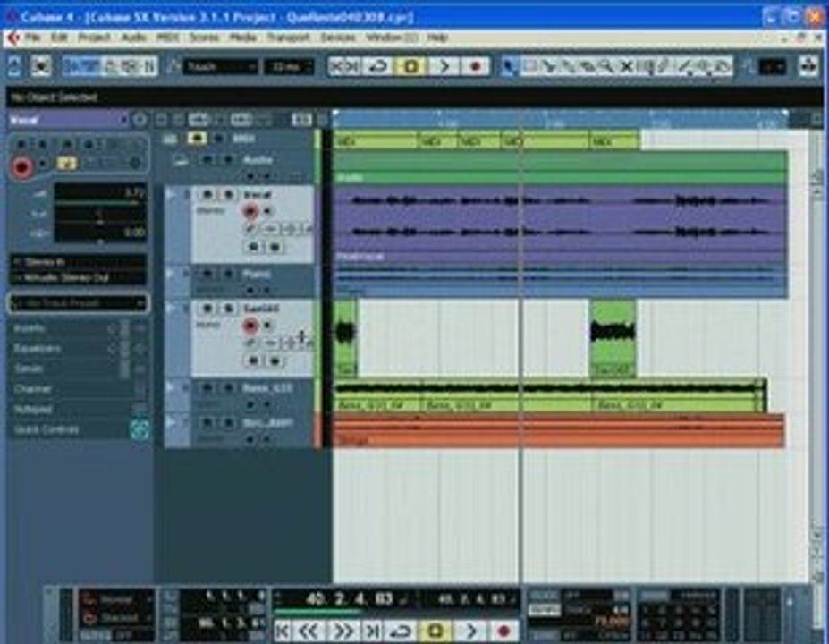Open Stereo Out output routing dropdown
Image resolution: width=829 pixels, height=644 pixels.
click(78, 277)
